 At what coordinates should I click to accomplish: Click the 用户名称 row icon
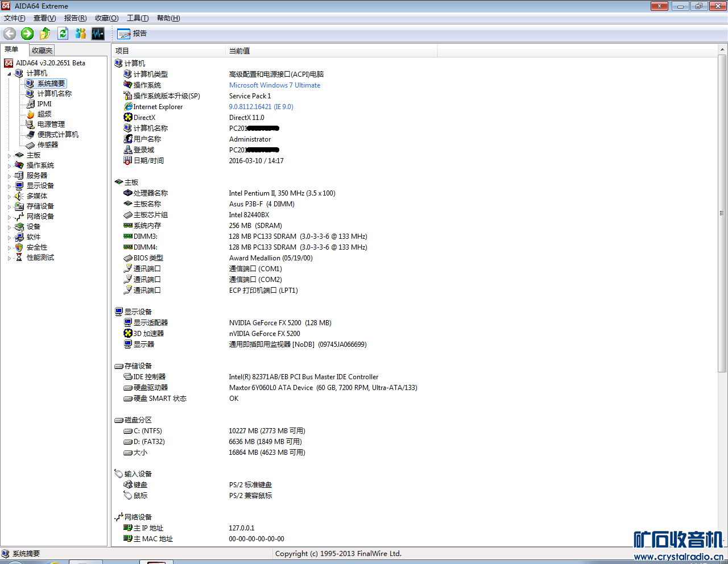pyautogui.click(x=128, y=139)
